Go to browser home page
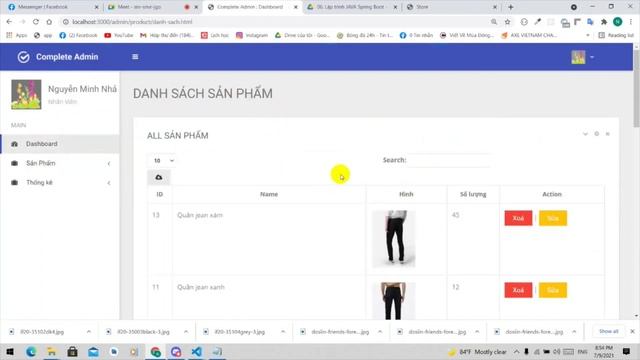 (49, 22)
